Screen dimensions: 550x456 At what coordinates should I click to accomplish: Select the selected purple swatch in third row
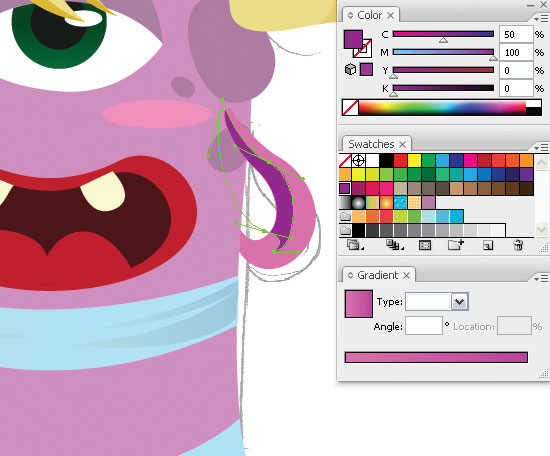click(x=345, y=188)
